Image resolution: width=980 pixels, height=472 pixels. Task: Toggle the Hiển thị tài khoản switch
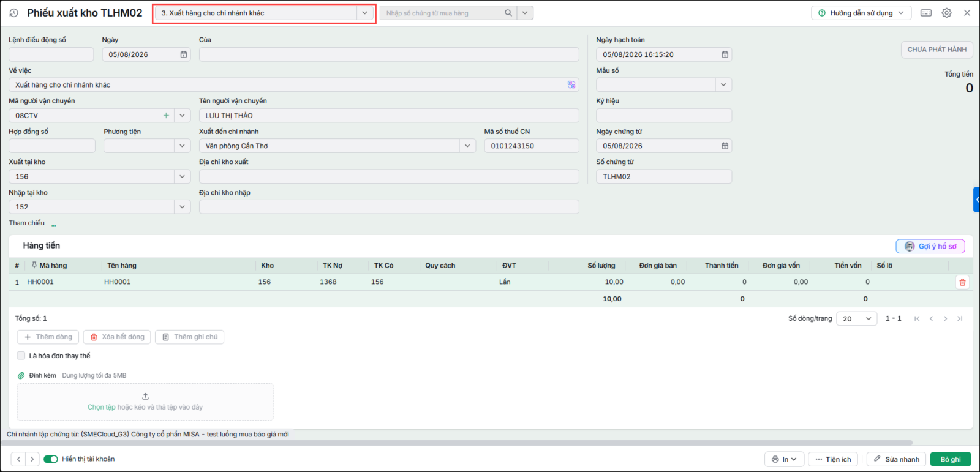tap(51, 459)
